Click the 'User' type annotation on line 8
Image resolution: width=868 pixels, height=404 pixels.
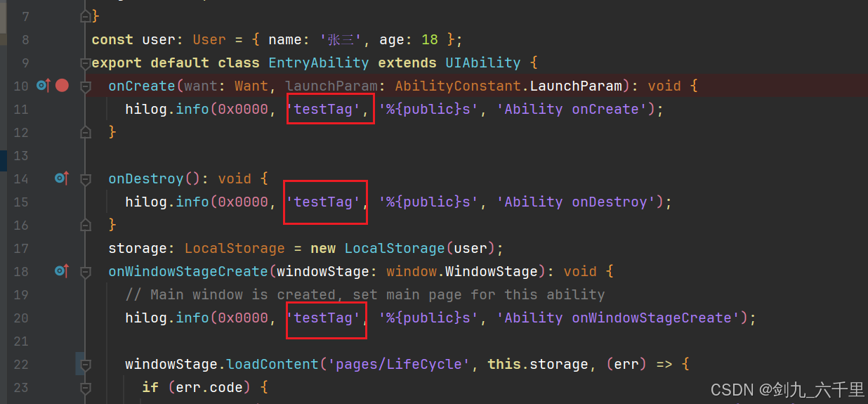[209, 39]
